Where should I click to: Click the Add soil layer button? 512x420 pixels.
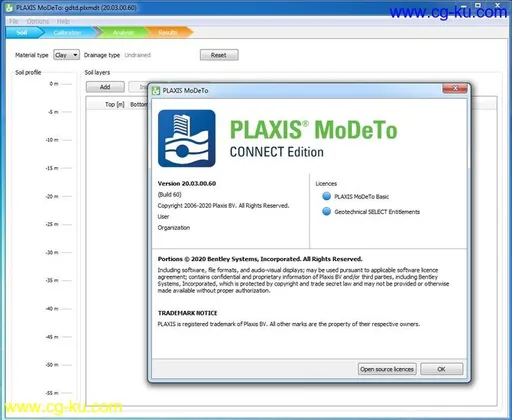pos(105,87)
